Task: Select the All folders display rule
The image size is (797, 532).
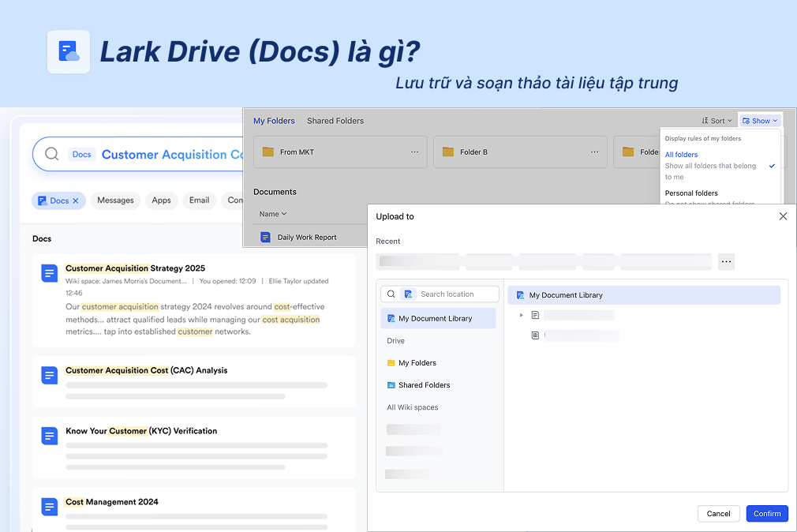Action: [681, 154]
